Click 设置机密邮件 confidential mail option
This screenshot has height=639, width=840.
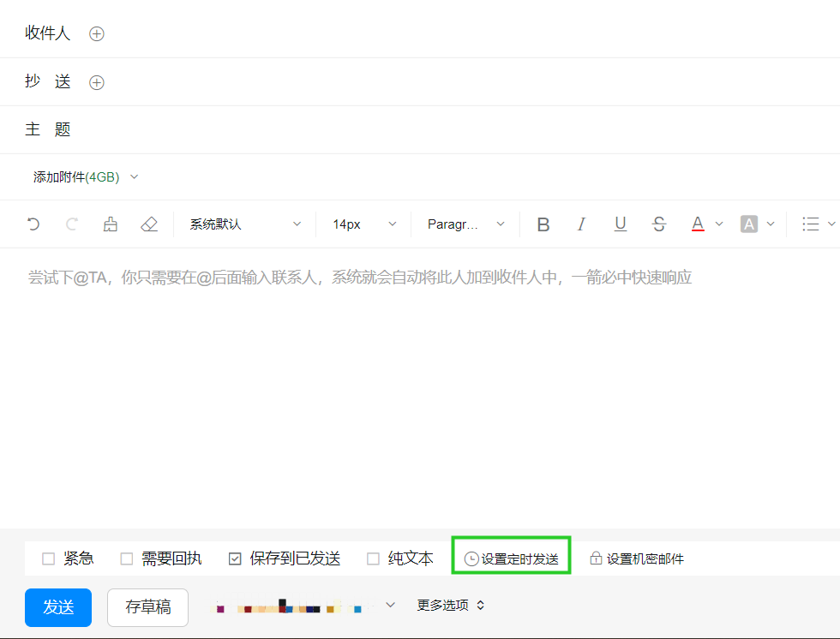pos(636,558)
